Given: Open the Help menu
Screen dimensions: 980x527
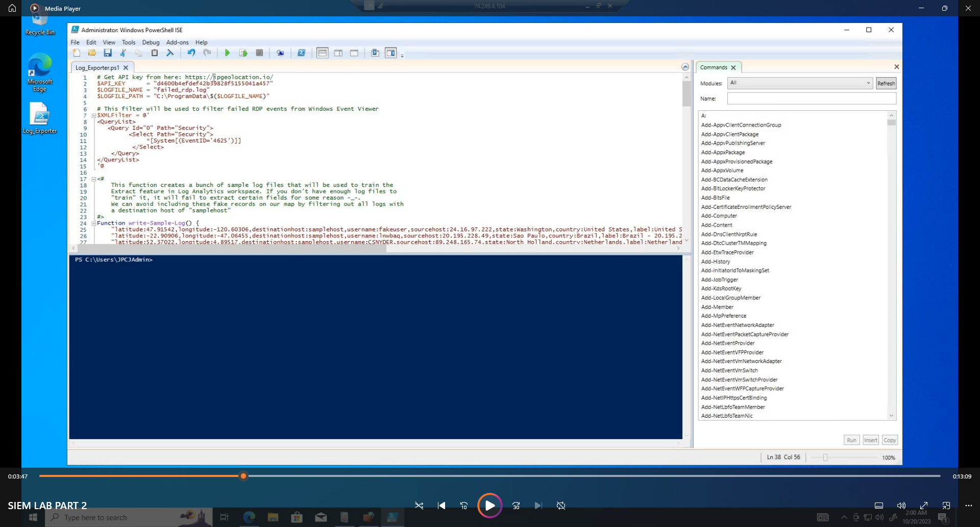Looking at the screenshot, I should coord(202,42).
